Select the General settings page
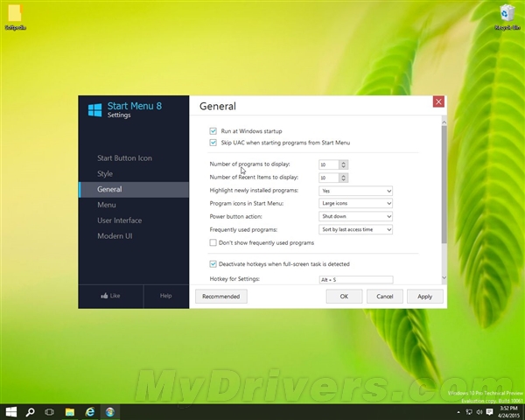 pyautogui.click(x=134, y=190)
